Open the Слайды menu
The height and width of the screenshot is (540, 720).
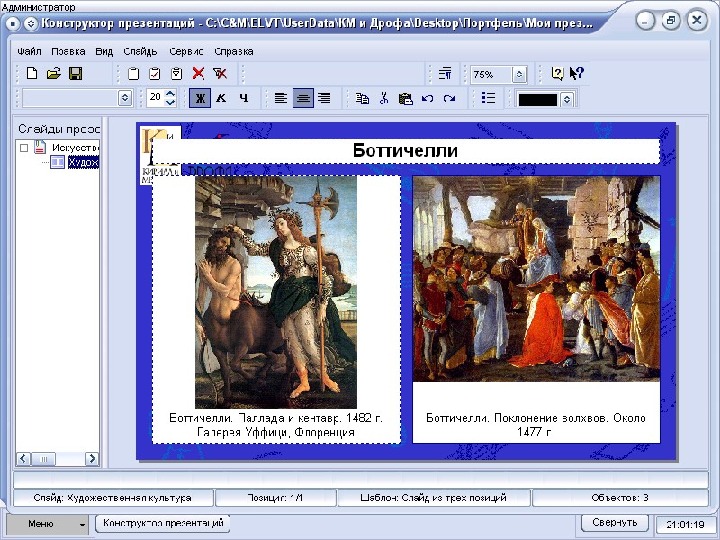coord(140,51)
